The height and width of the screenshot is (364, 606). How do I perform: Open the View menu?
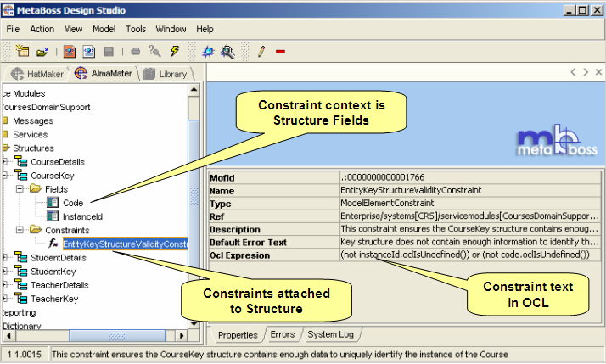(x=74, y=29)
